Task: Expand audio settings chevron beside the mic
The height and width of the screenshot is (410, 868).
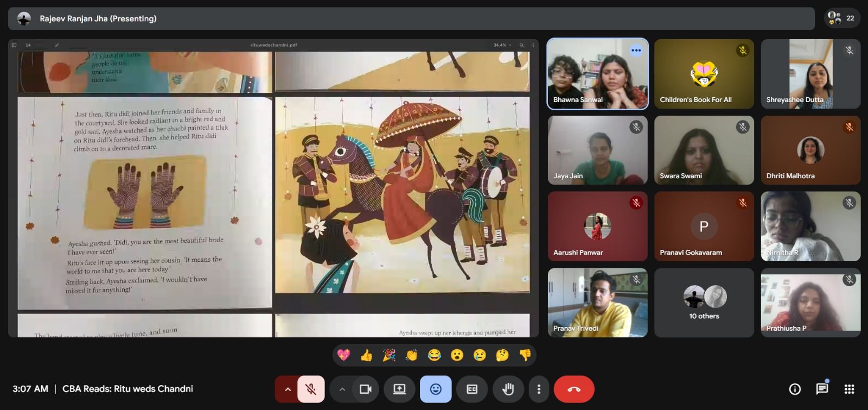Action: (x=288, y=389)
